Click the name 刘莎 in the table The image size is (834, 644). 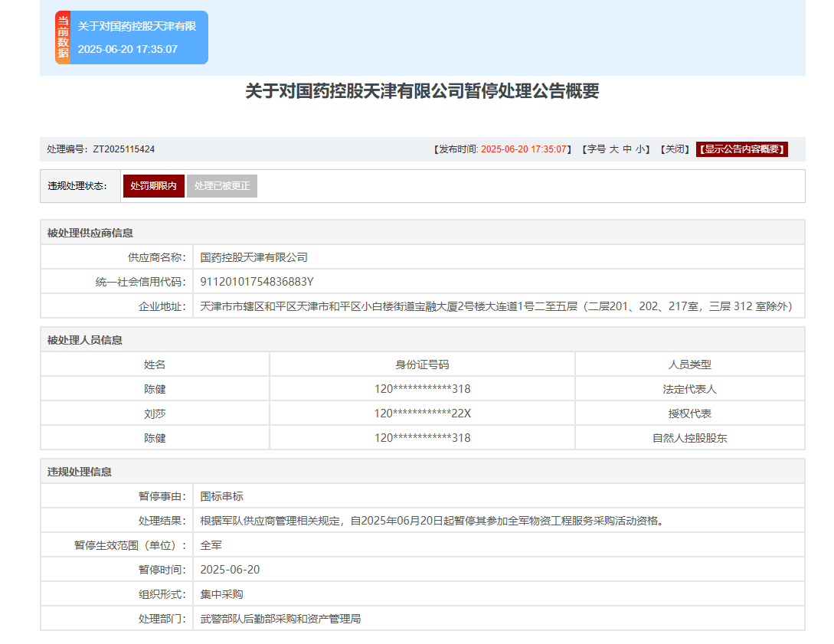pyautogui.click(x=155, y=414)
